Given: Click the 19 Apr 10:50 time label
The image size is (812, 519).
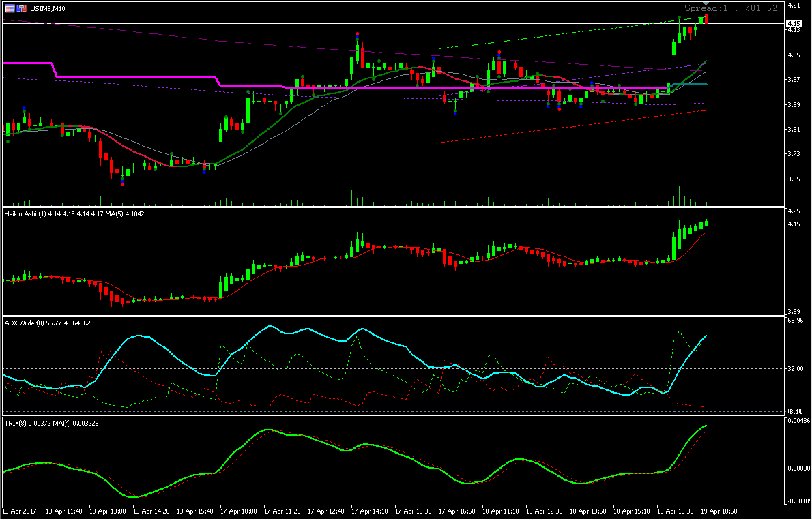Looking at the screenshot, I should pyautogui.click(x=719, y=511).
